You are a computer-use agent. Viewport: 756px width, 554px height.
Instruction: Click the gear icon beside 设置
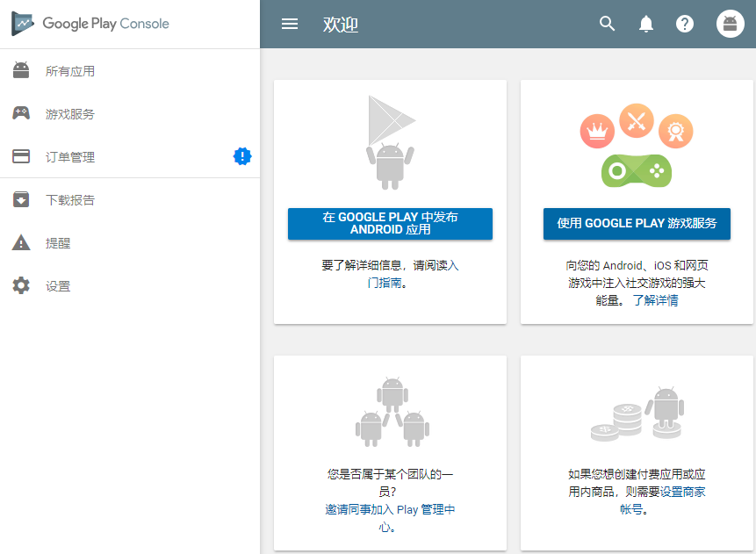[x=21, y=285]
